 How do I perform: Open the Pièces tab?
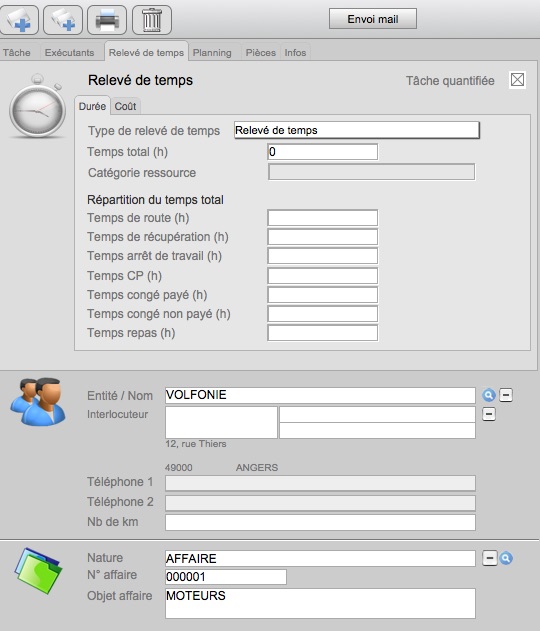[x=261, y=53]
